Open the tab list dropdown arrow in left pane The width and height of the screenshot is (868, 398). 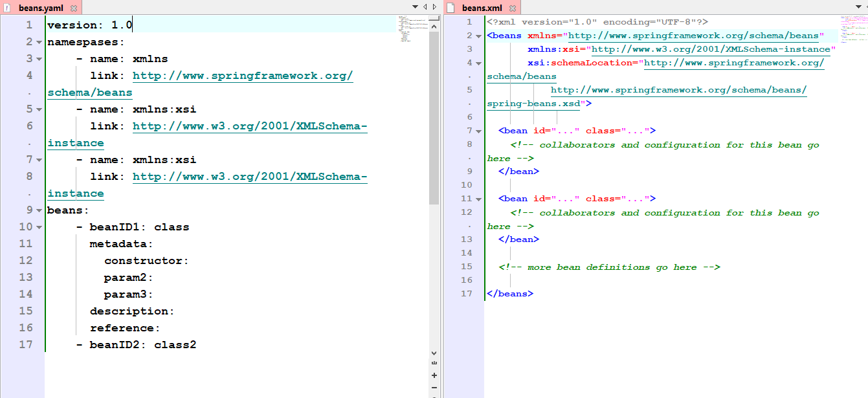(416, 6)
